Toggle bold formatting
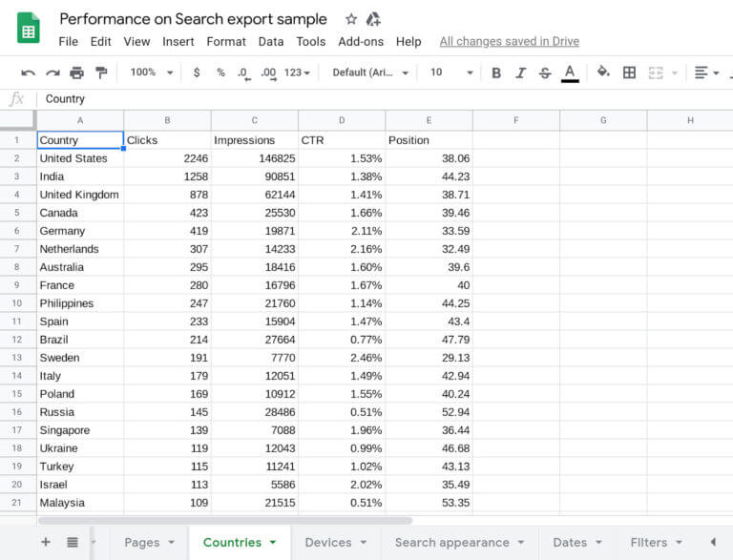The width and height of the screenshot is (733, 560). pos(496,73)
